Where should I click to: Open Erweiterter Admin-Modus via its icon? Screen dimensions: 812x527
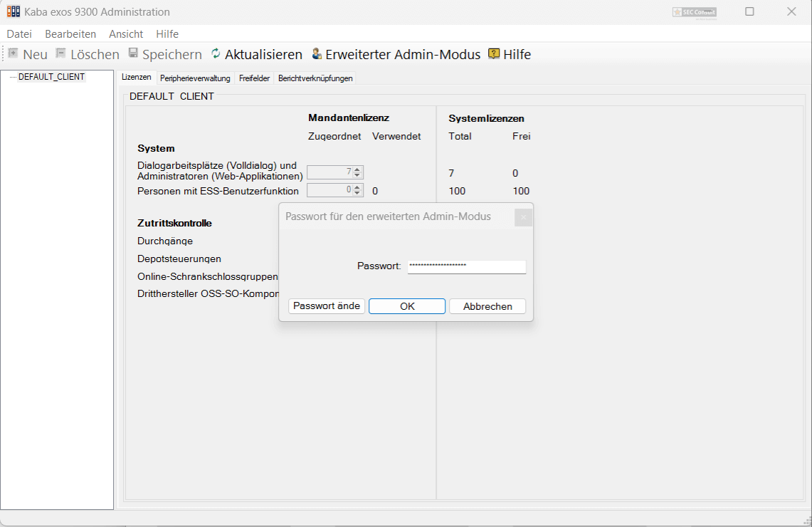click(317, 54)
